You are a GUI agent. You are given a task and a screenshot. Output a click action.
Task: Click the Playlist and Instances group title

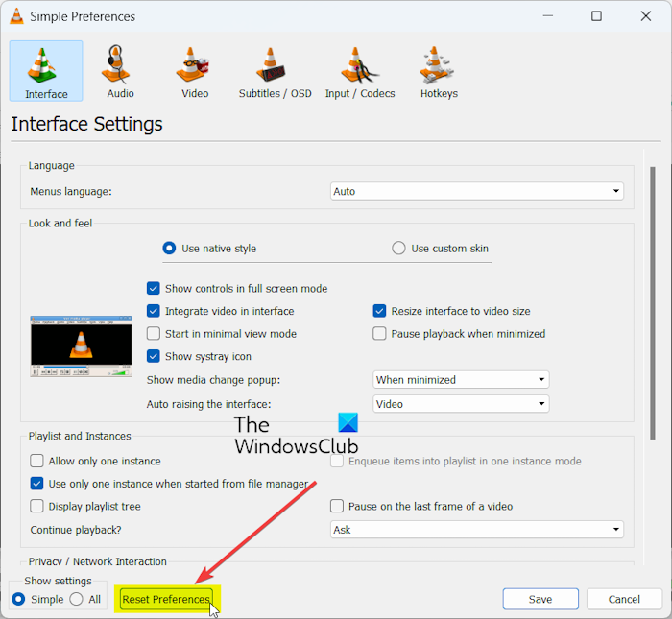tap(80, 436)
